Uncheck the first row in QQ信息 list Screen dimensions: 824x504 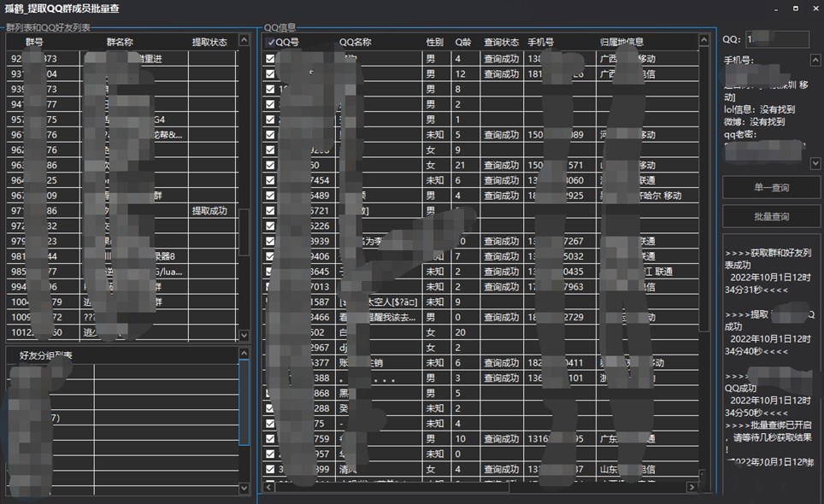tap(270, 59)
